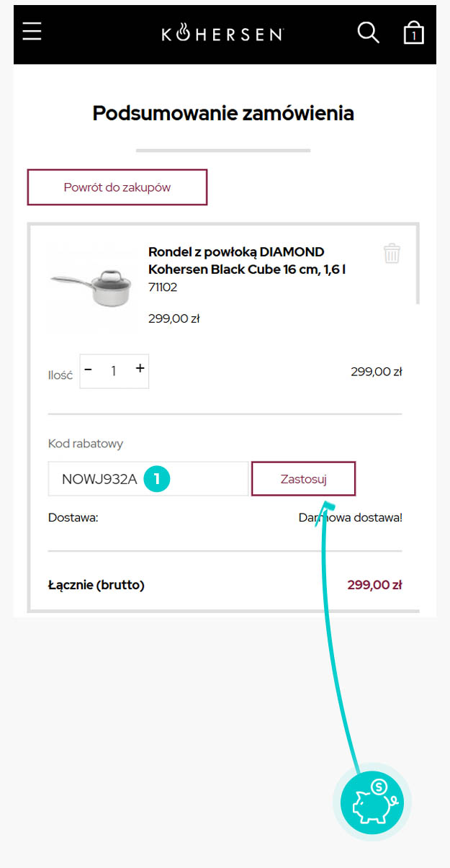This screenshot has width=450, height=868.
Task: Open the hamburger navigation menu
Action: (32, 32)
